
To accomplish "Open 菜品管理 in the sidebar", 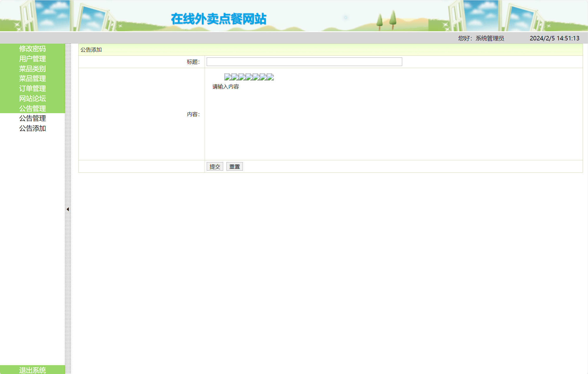I will click(x=32, y=79).
